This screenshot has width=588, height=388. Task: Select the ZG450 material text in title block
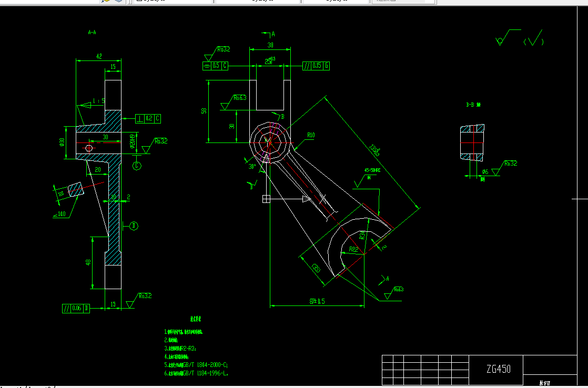coord(499,369)
